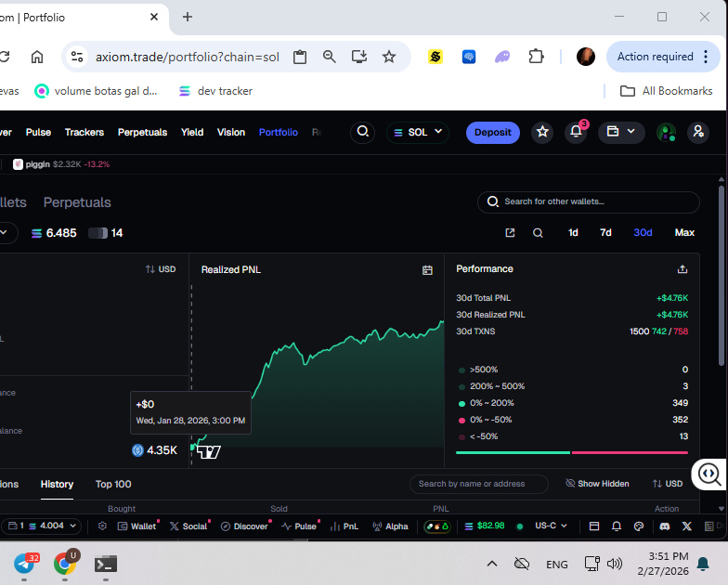
Task: Open Alpha in bottom bar
Action: (x=390, y=526)
